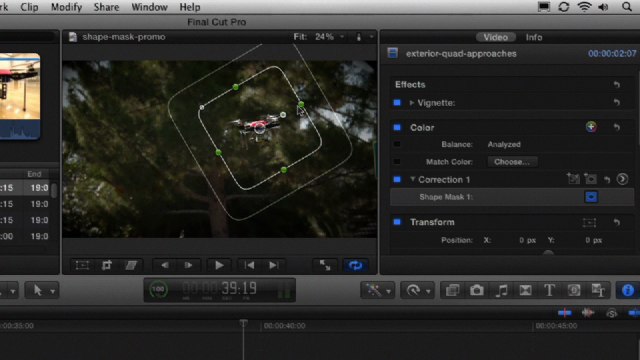Viewport: 640px width, 360px height.
Task: Reset the Vignette effect
Action: 616,102
